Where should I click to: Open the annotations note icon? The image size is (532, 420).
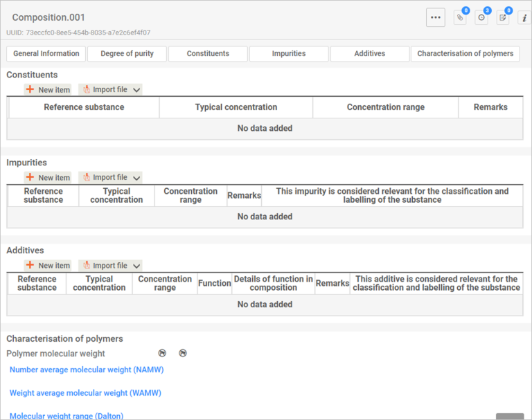503,17
